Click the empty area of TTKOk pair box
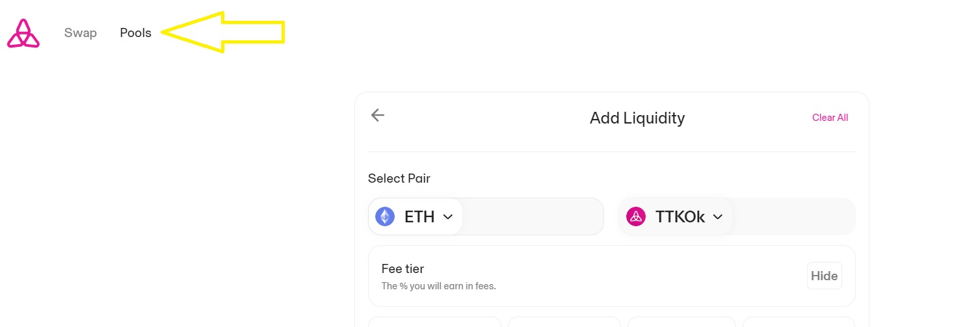This screenshot has width=980, height=327. tap(793, 216)
